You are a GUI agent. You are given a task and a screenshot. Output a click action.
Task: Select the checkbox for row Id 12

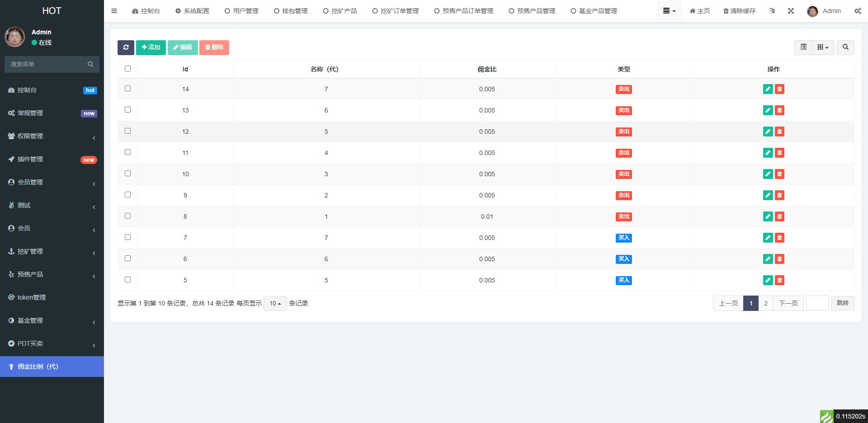coord(127,131)
